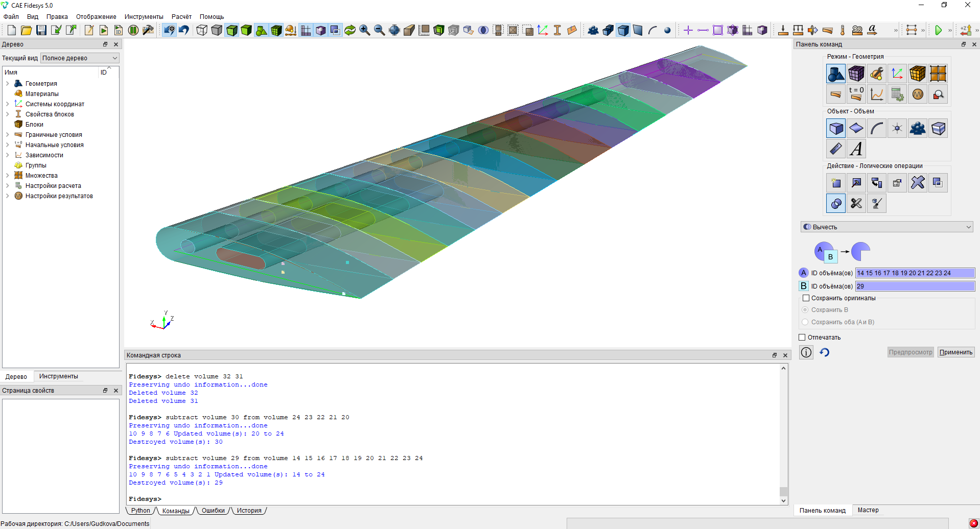Click the Save floppy disk icon
The width and height of the screenshot is (980, 529).
[41, 30]
